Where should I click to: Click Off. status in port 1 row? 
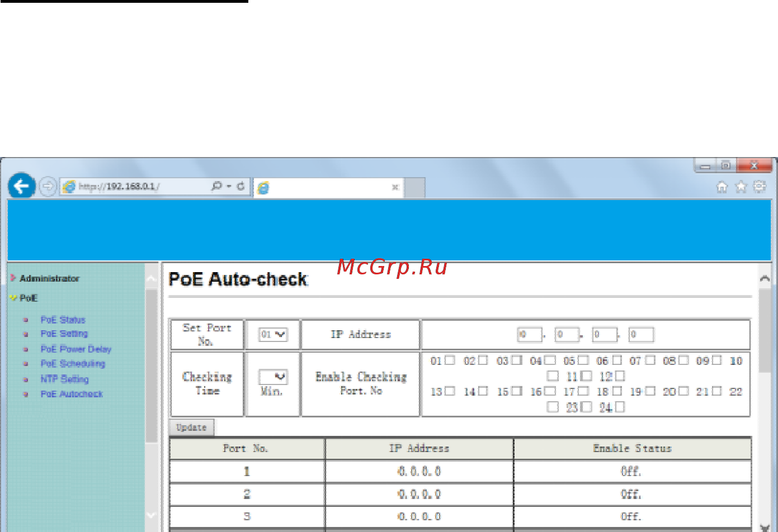631,472
